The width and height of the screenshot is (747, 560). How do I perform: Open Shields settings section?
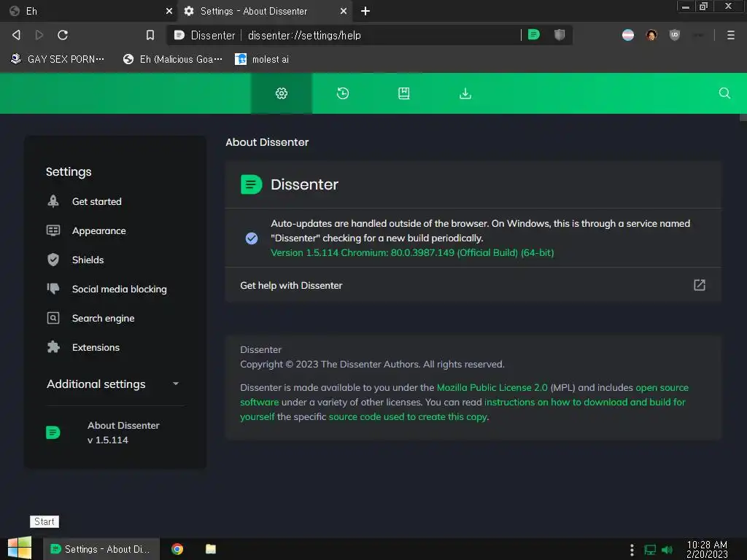(x=88, y=260)
